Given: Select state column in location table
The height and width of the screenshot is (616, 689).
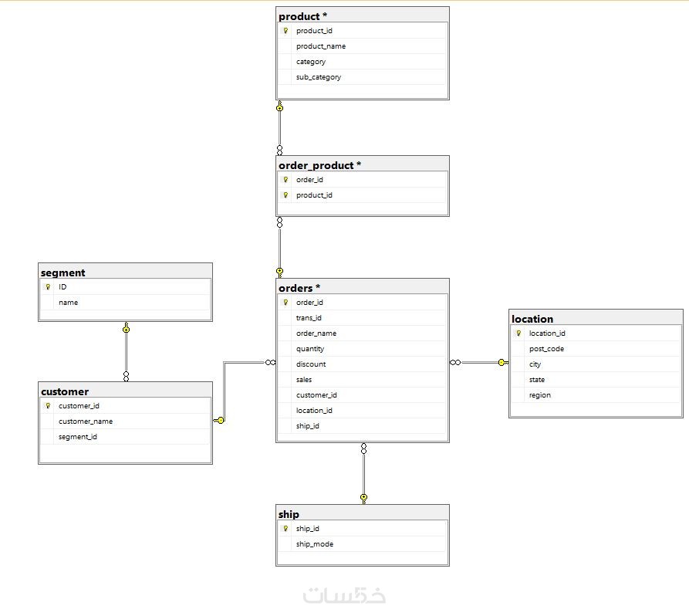Looking at the screenshot, I should click(596, 380).
